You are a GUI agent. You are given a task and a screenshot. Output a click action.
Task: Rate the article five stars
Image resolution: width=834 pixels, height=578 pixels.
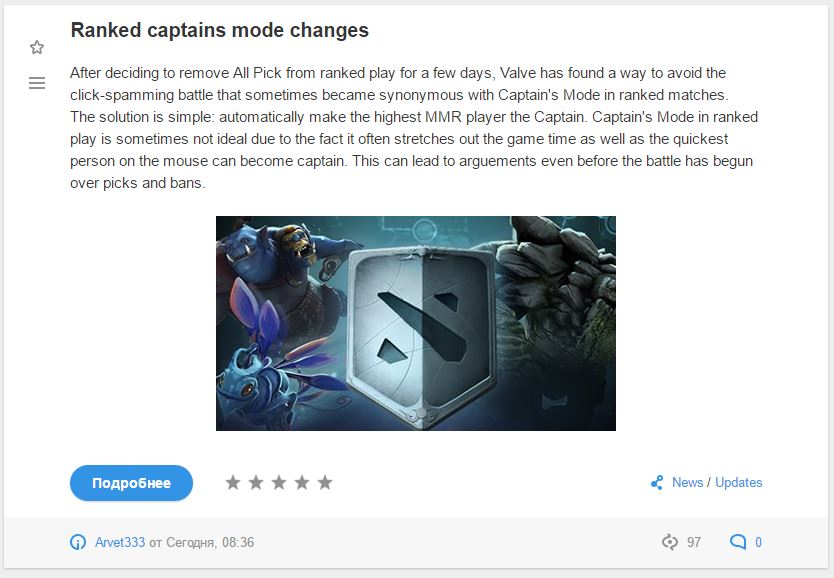325,482
